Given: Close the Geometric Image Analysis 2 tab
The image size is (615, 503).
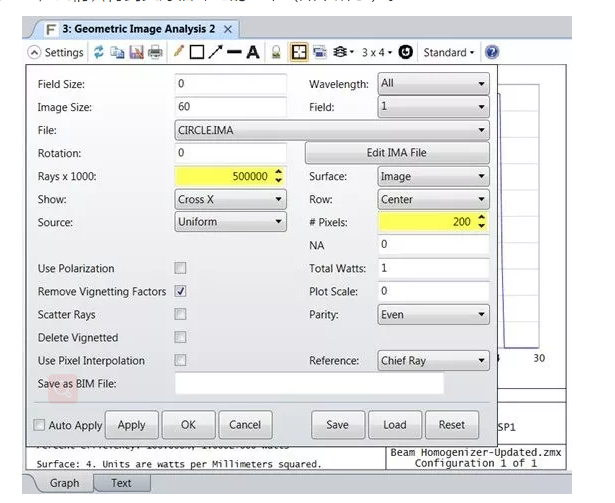Looking at the screenshot, I should (227, 29).
